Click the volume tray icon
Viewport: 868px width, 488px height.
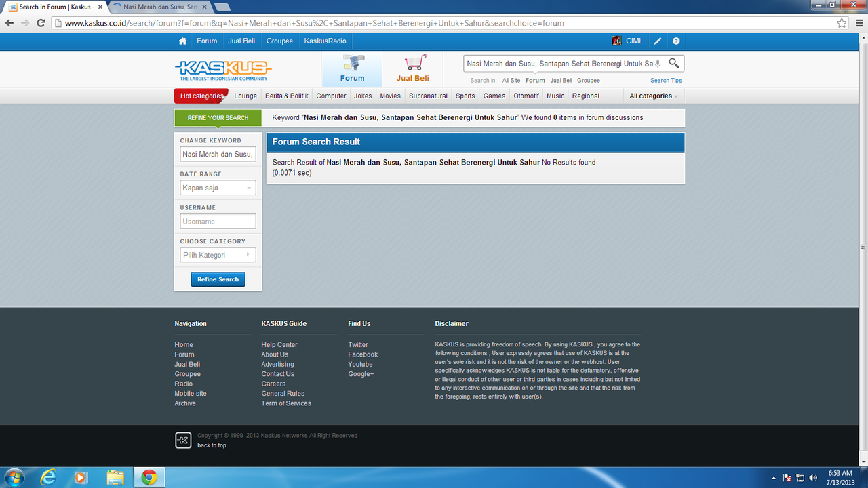(x=814, y=478)
